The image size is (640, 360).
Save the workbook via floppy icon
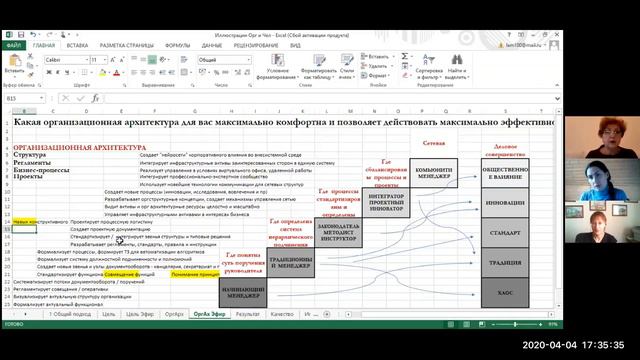click(21, 35)
